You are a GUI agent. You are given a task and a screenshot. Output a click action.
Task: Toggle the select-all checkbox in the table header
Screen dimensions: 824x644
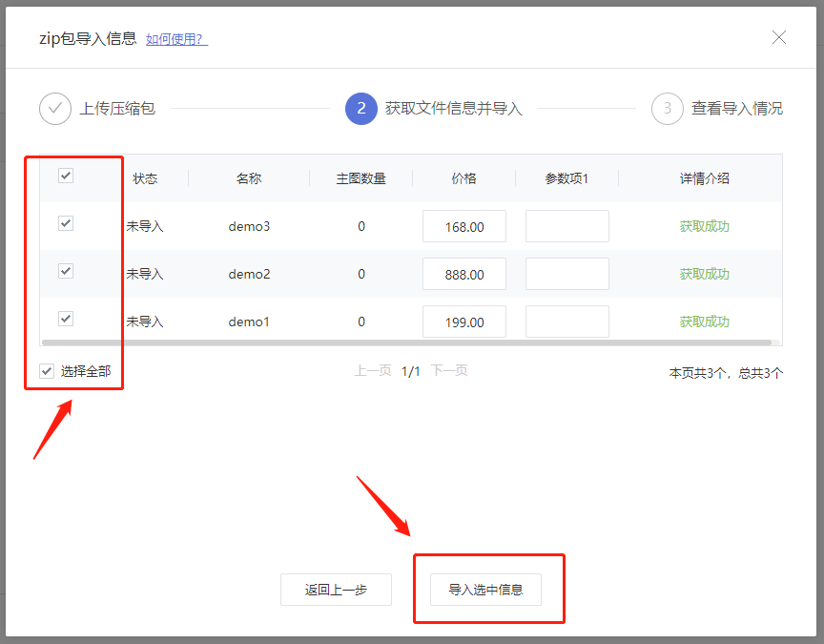(x=65, y=177)
